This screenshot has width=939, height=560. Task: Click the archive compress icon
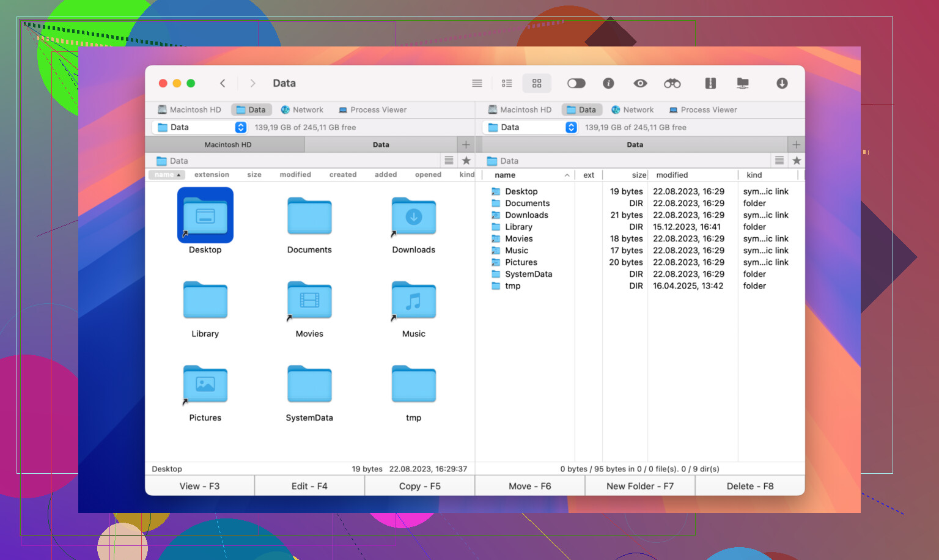710,83
